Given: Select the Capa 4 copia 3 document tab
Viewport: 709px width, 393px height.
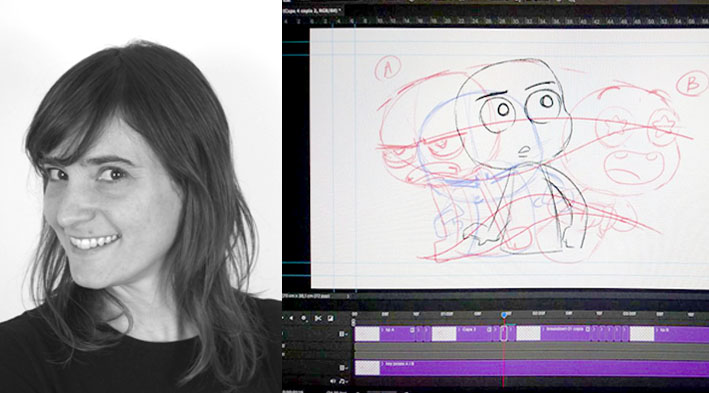Looking at the screenshot, I should tap(312, 10).
